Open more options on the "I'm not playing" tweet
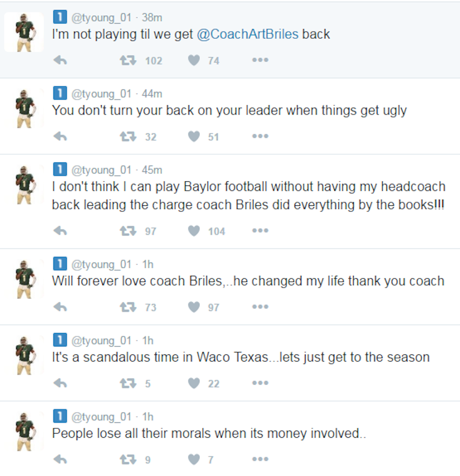 point(260,60)
